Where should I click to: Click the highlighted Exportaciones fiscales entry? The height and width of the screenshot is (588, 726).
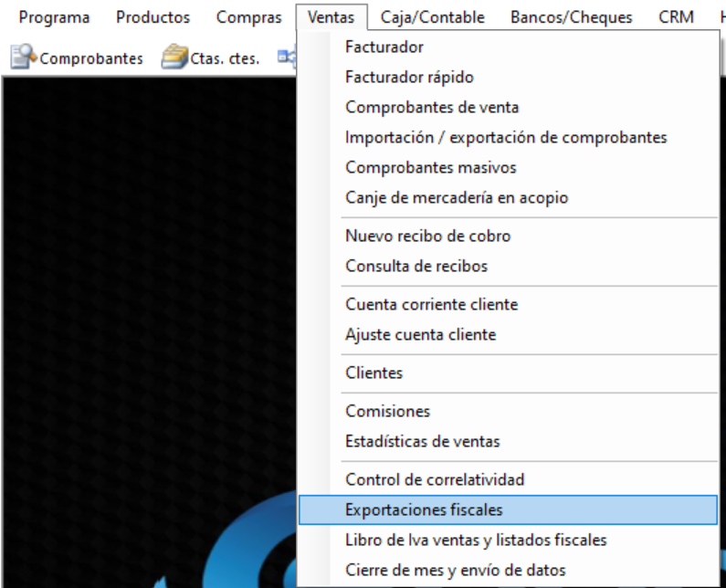(424, 510)
